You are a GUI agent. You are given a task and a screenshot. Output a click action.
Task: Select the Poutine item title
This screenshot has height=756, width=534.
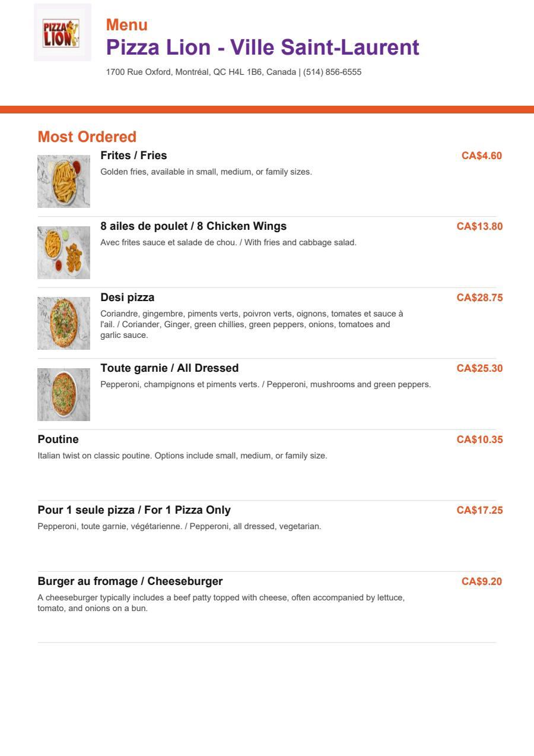(58, 439)
